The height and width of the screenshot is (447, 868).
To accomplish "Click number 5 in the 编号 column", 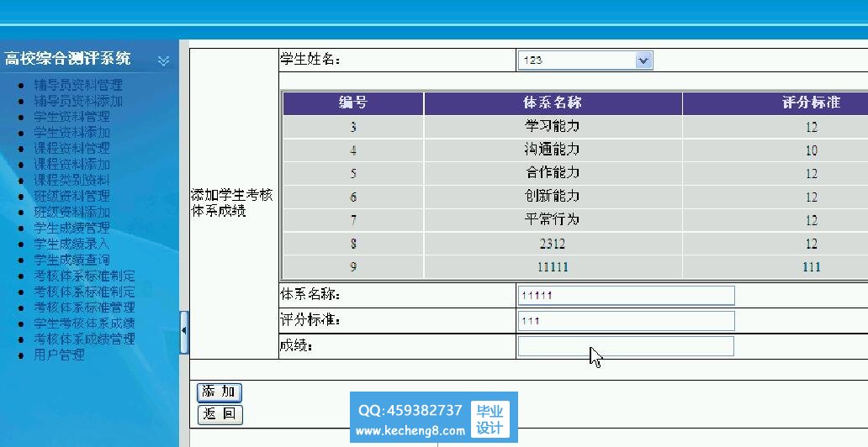I will pos(353,174).
